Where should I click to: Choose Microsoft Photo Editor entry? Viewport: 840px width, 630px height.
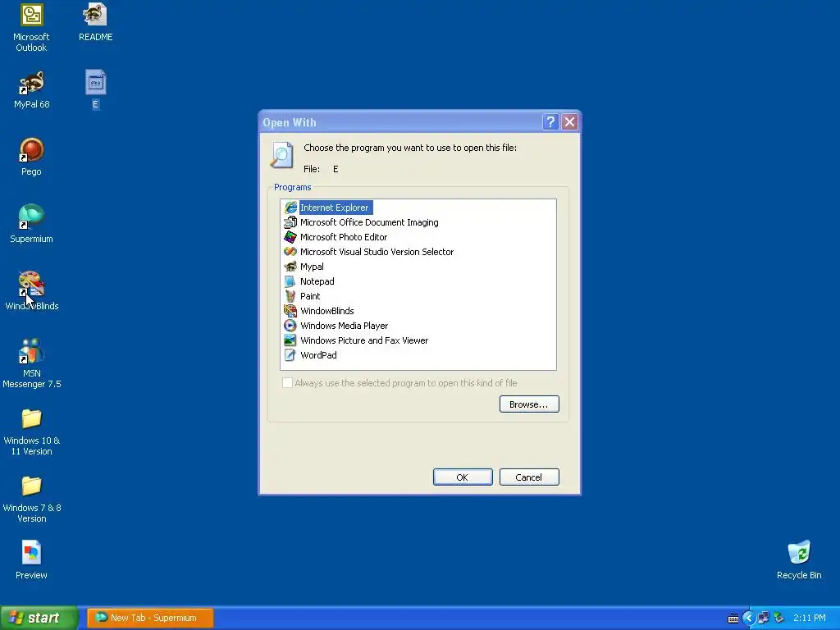tap(344, 237)
